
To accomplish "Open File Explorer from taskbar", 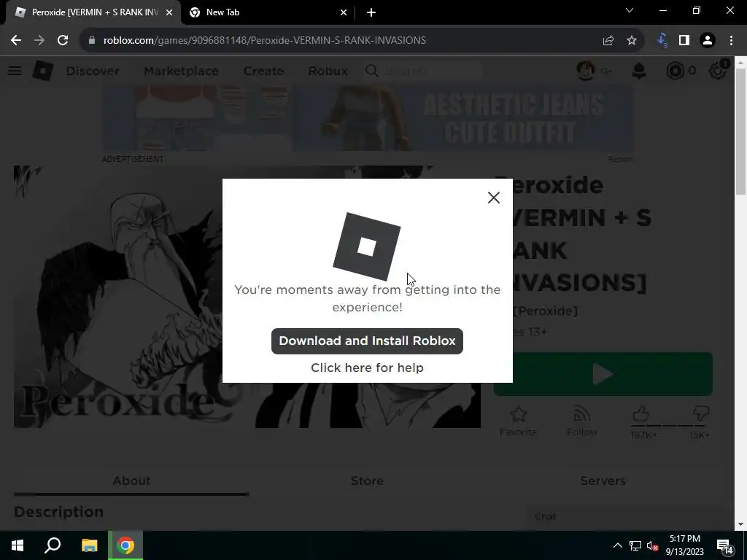I will 89,545.
